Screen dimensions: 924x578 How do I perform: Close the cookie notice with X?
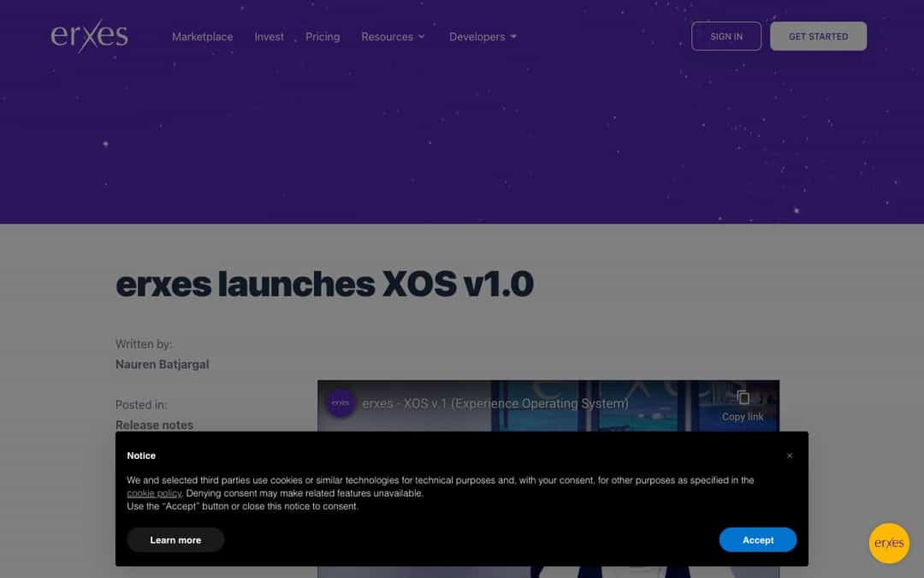789,456
